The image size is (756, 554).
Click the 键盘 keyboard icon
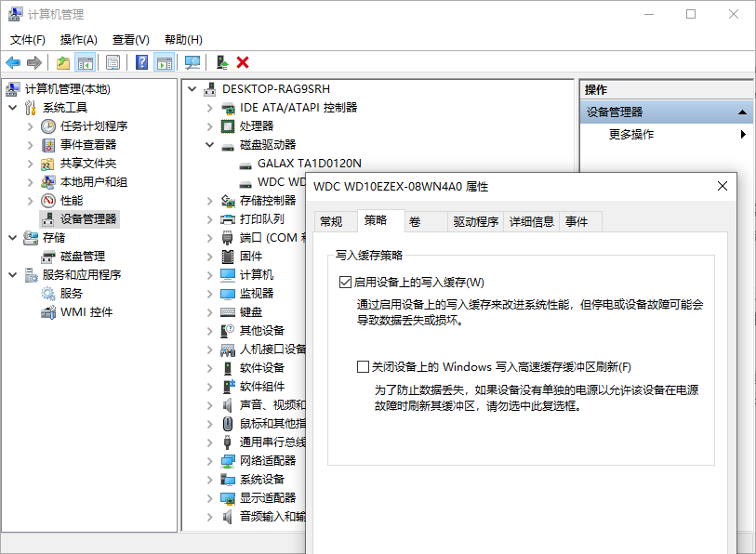(228, 312)
